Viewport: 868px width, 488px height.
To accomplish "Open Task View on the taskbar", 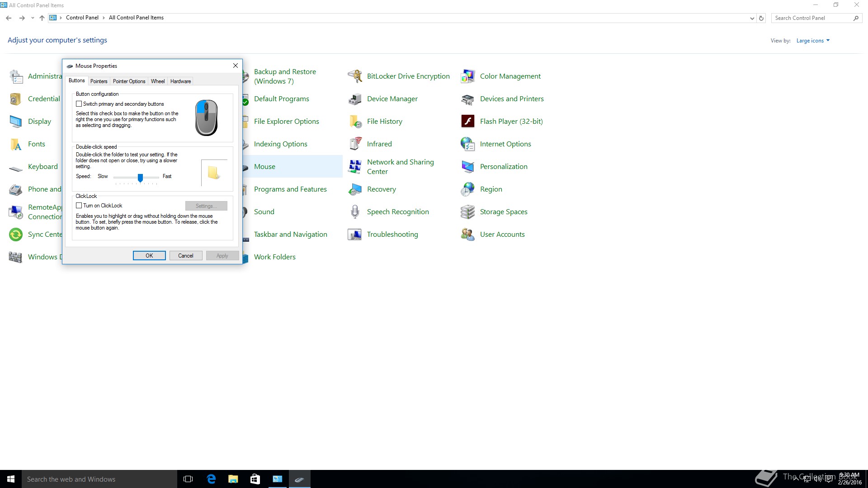I will 188,479.
